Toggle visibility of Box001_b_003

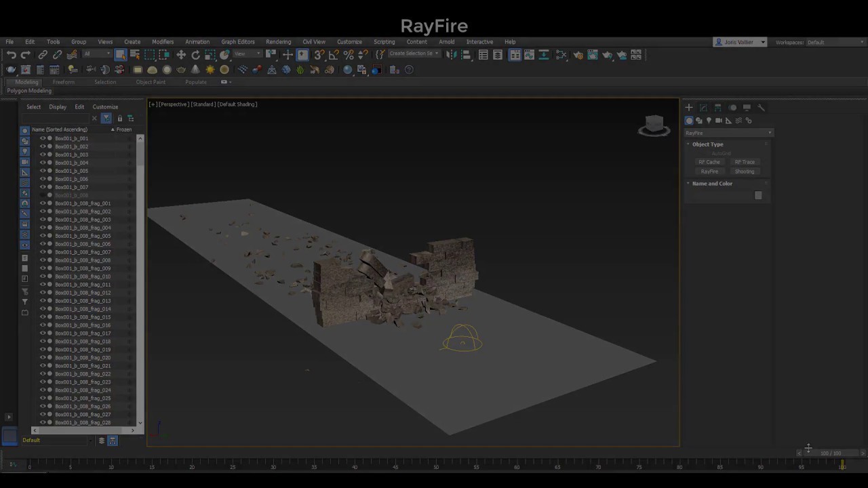[x=43, y=155]
